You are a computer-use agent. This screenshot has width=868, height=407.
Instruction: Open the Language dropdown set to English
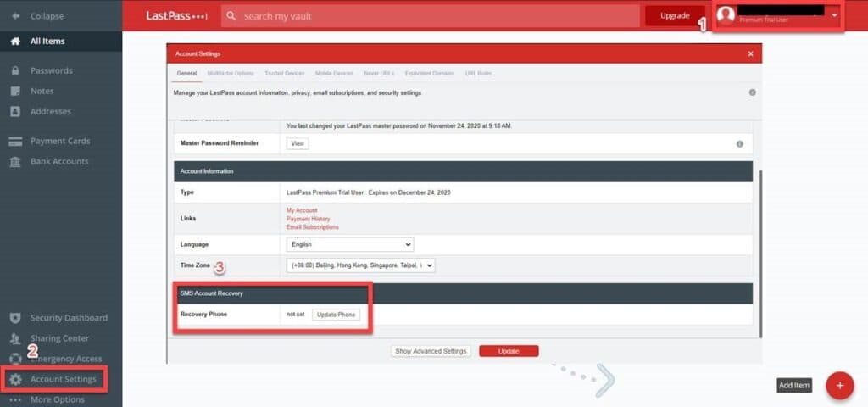(x=350, y=244)
